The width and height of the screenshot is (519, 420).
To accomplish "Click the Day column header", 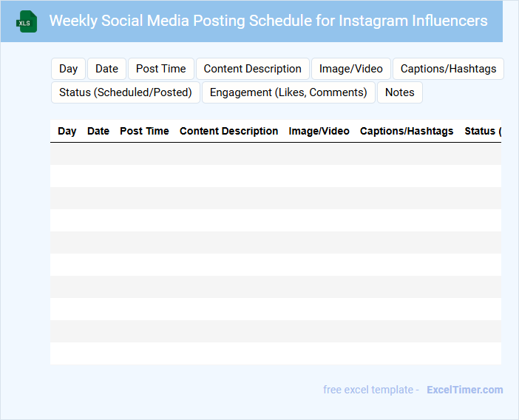I will pyautogui.click(x=67, y=131).
